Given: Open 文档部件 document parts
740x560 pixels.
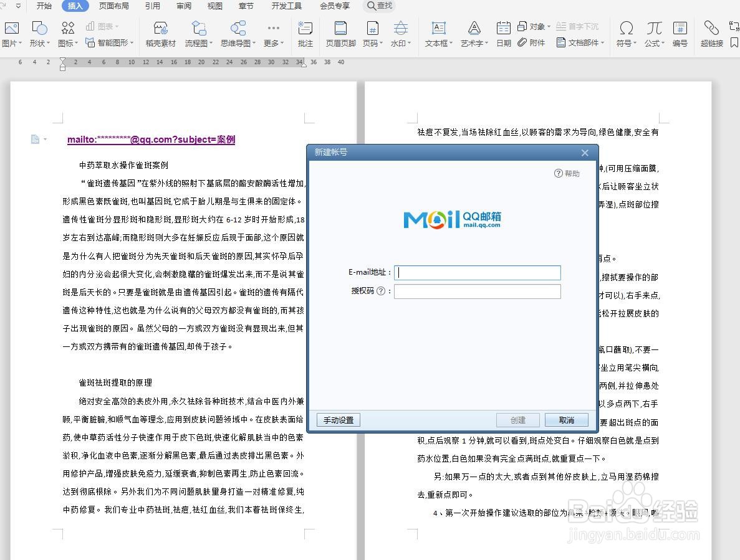Looking at the screenshot, I should click(x=580, y=42).
